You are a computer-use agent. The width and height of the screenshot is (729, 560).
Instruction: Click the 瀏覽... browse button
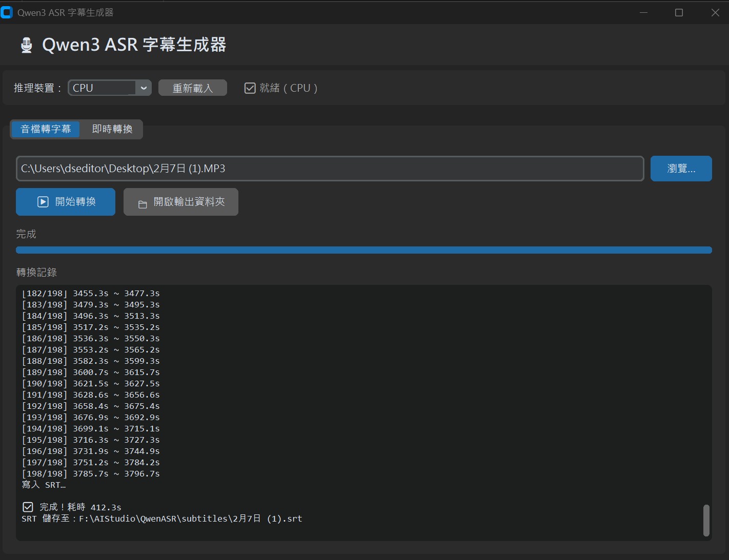[x=681, y=169]
